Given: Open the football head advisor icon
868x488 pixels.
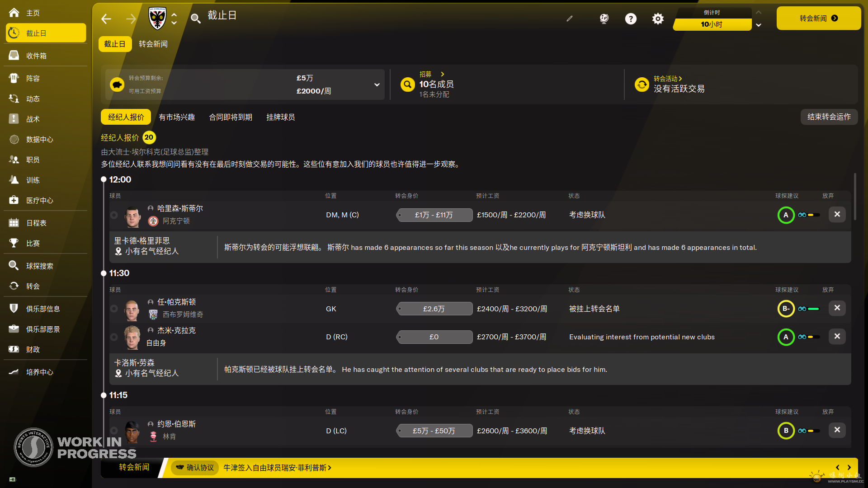Looking at the screenshot, I should click(604, 19).
